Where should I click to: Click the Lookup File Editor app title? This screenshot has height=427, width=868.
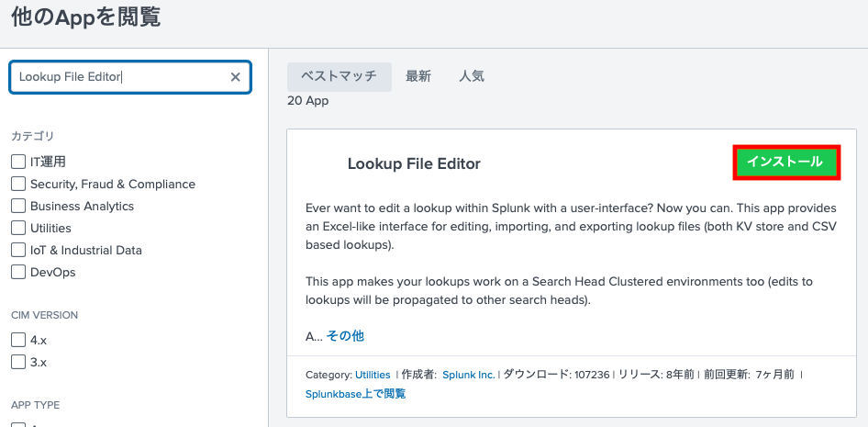(x=414, y=164)
